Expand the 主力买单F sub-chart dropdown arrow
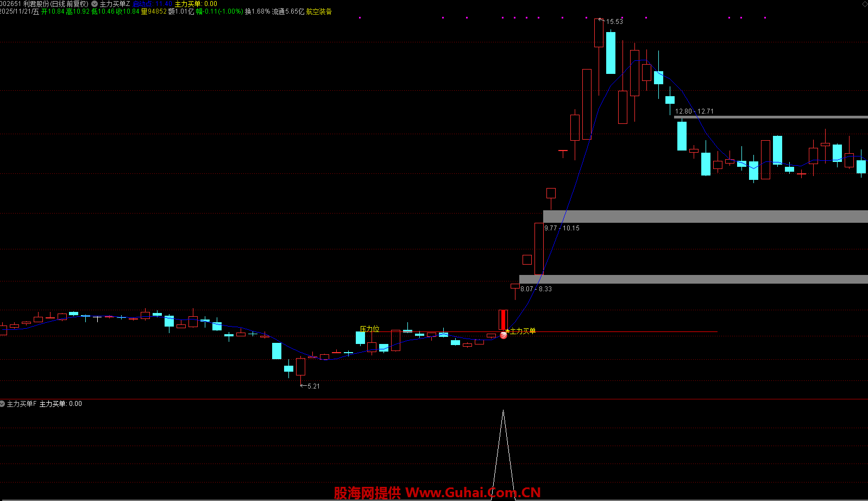The height and width of the screenshot is (501, 868). coord(3,404)
